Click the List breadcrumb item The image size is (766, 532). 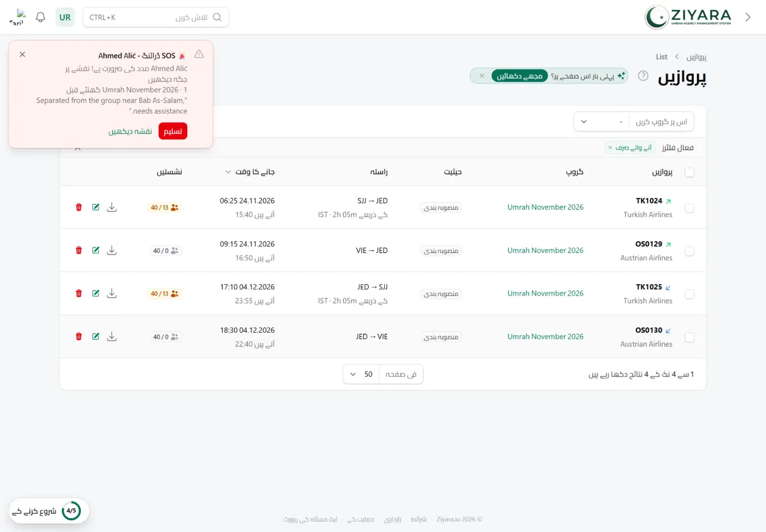pyautogui.click(x=661, y=57)
